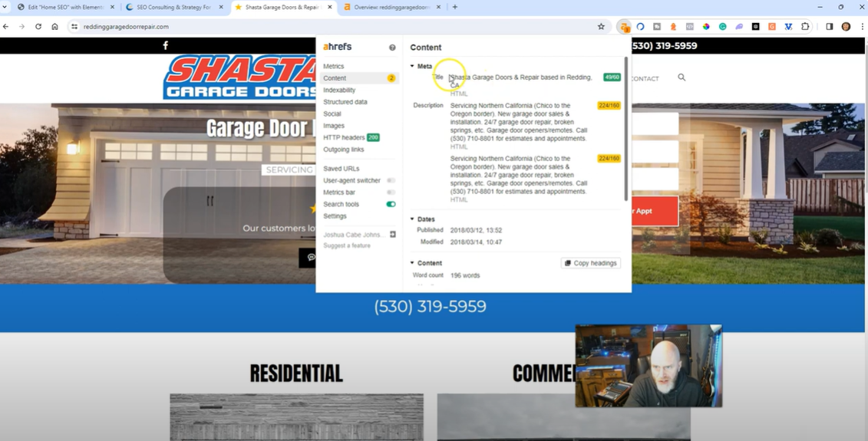
Task: Click the Grammarly green G extension icon
Action: tap(722, 27)
